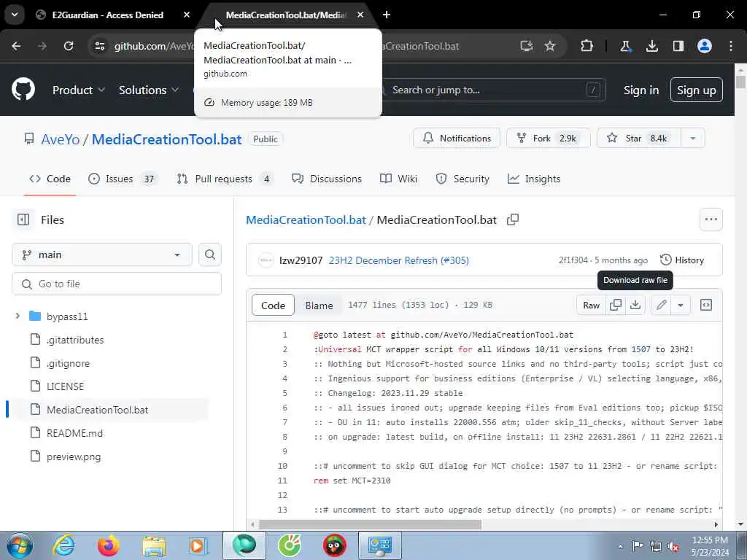
Task: Close the E2Guardian Access Denied tab
Action: pyautogui.click(x=187, y=15)
